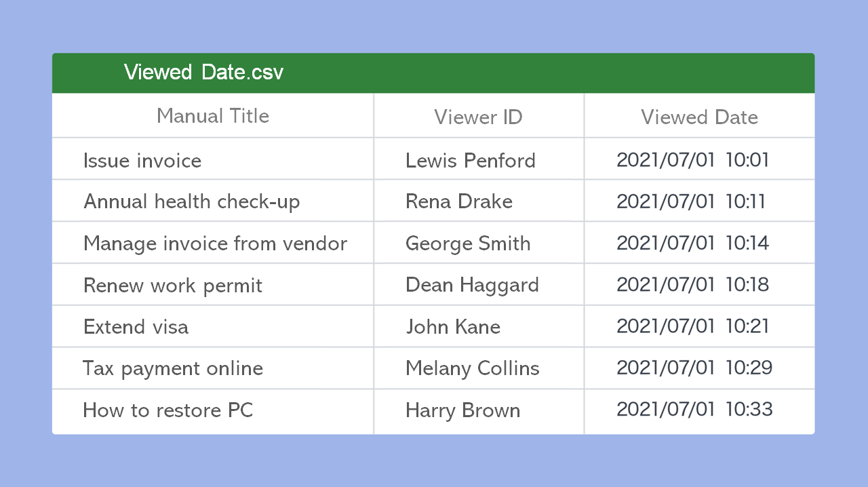Click viewer Lewis Penford
868x487 pixels.
click(x=470, y=161)
